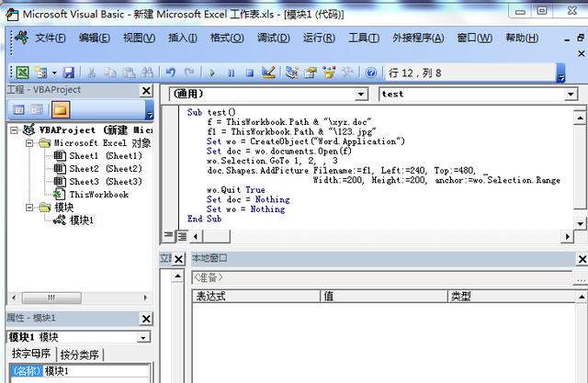Collapse the Microsoft Excel 对象 folder
This screenshot has height=383, width=588.
click(x=29, y=142)
